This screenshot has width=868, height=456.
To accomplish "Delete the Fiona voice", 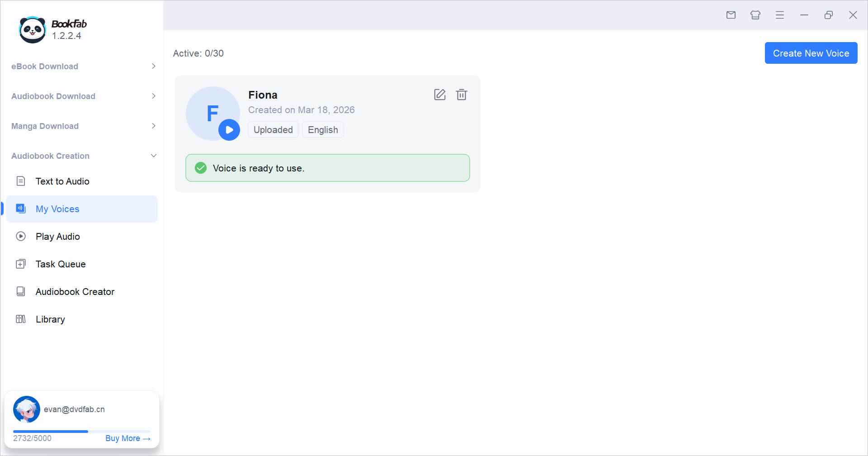I will (461, 95).
